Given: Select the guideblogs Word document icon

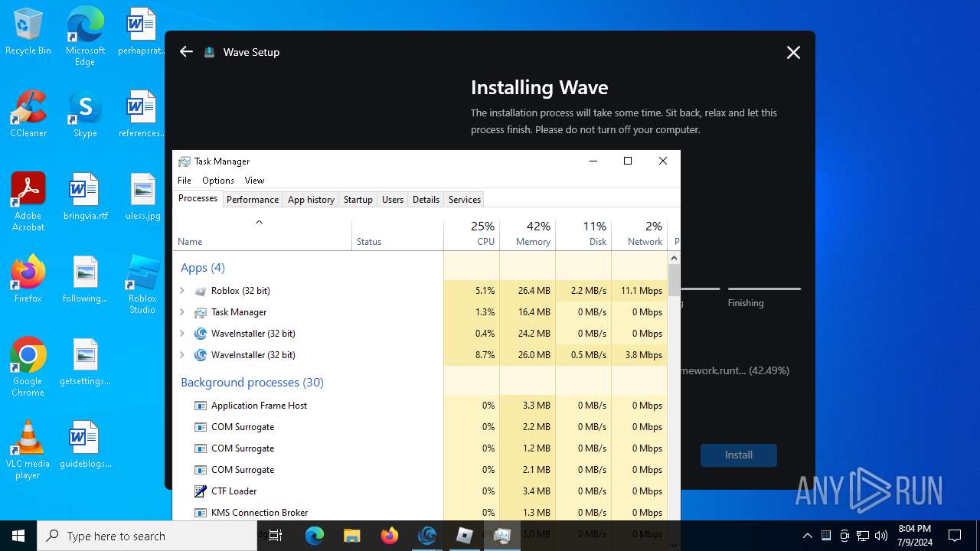Looking at the screenshot, I should [x=85, y=445].
